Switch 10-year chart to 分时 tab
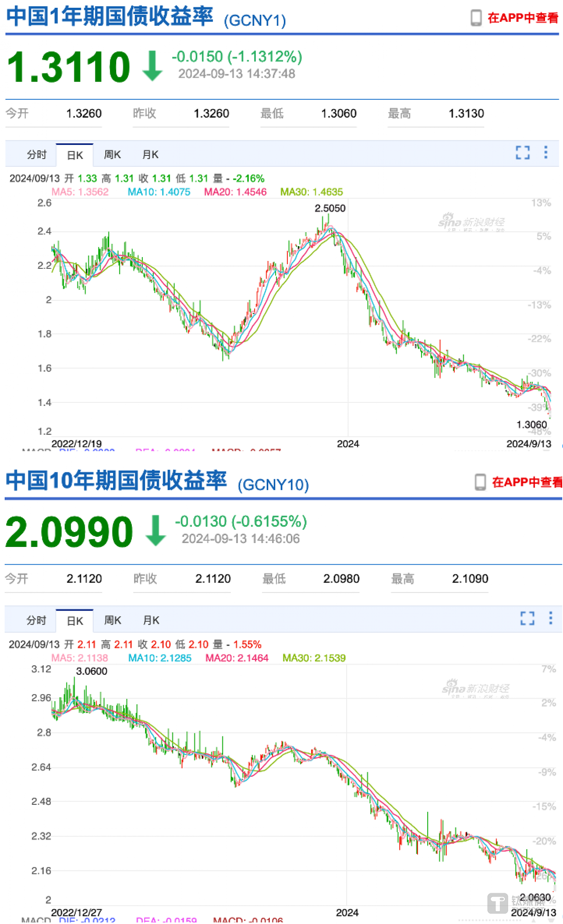 coord(36,620)
